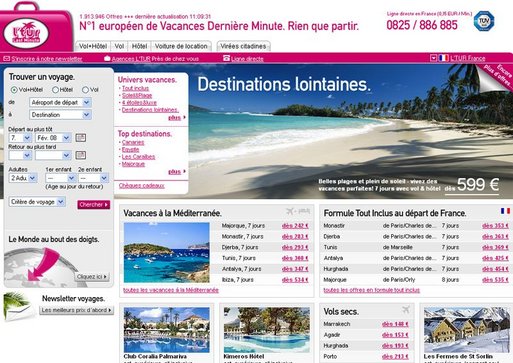Open the Egypte destination link
This screenshot has height=363, width=513.
coord(130,150)
